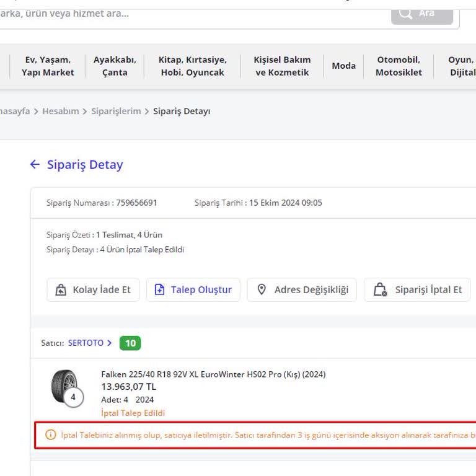Screen dimensions: 476x476
Task: Click the Talep Oluştur document icon
Action: (159, 290)
